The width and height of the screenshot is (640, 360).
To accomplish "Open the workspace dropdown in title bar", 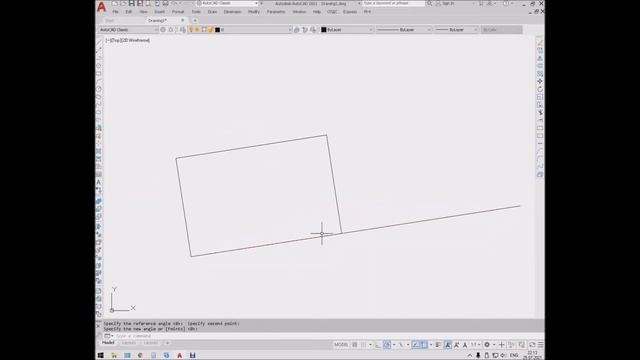I will point(227,3).
